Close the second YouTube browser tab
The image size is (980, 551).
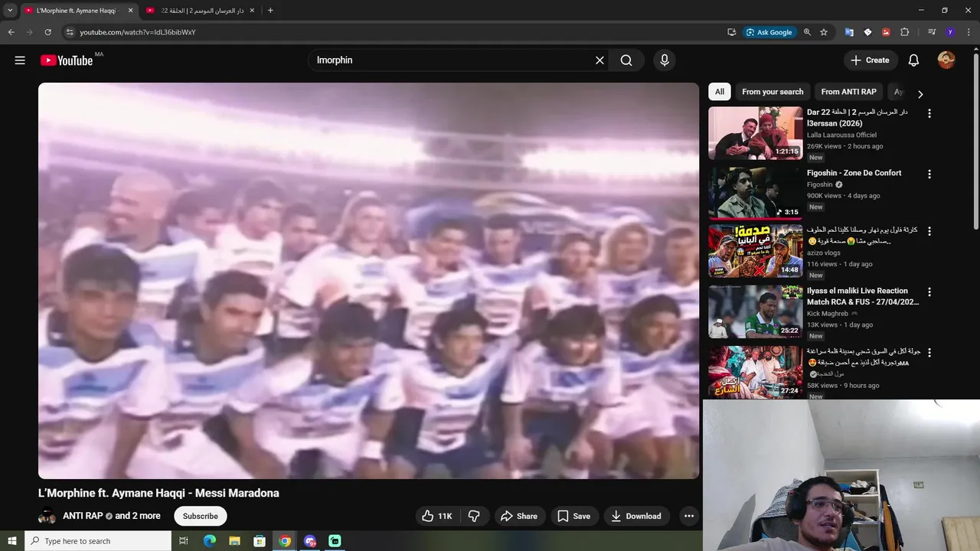[252, 11]
